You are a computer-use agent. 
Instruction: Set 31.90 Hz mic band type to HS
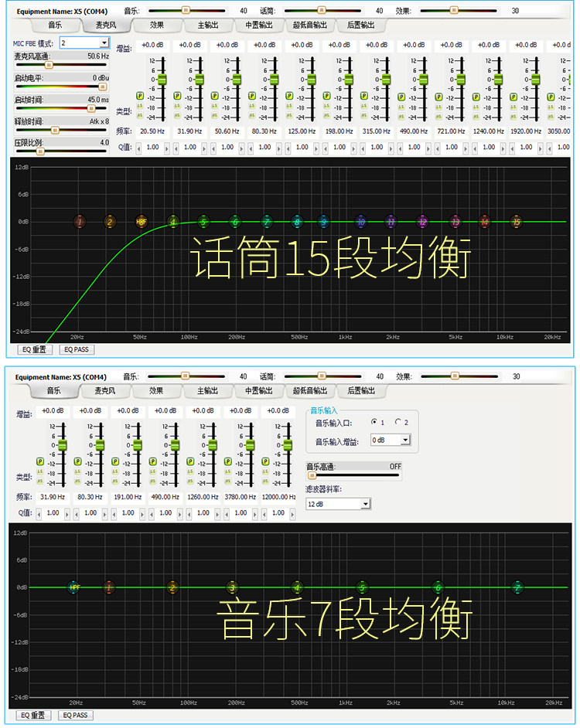pos(177,116)
